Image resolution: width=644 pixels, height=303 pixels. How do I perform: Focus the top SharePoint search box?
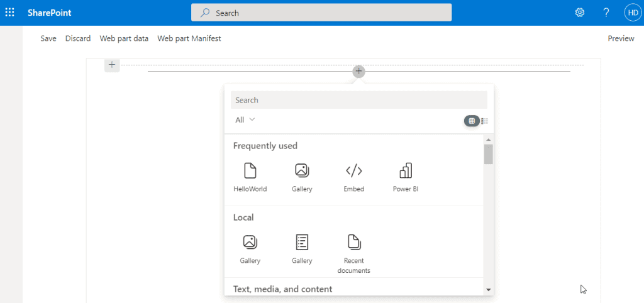321,13
